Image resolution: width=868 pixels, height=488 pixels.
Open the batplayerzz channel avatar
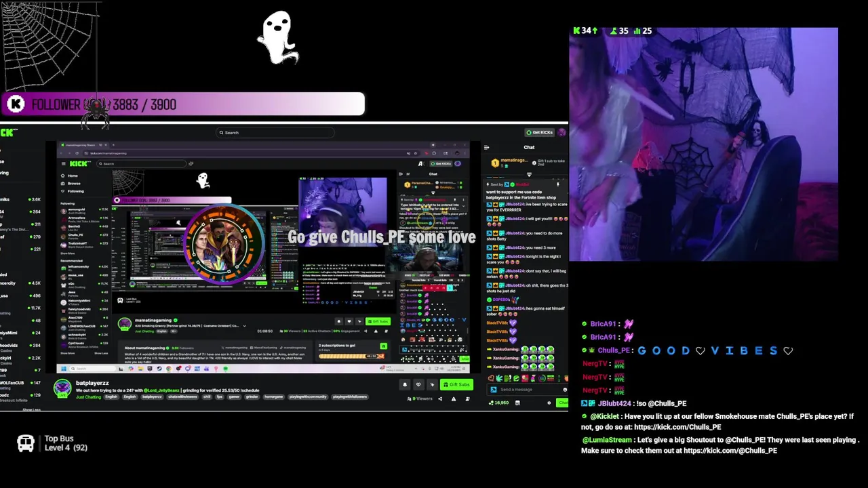[x=62, y=388]
